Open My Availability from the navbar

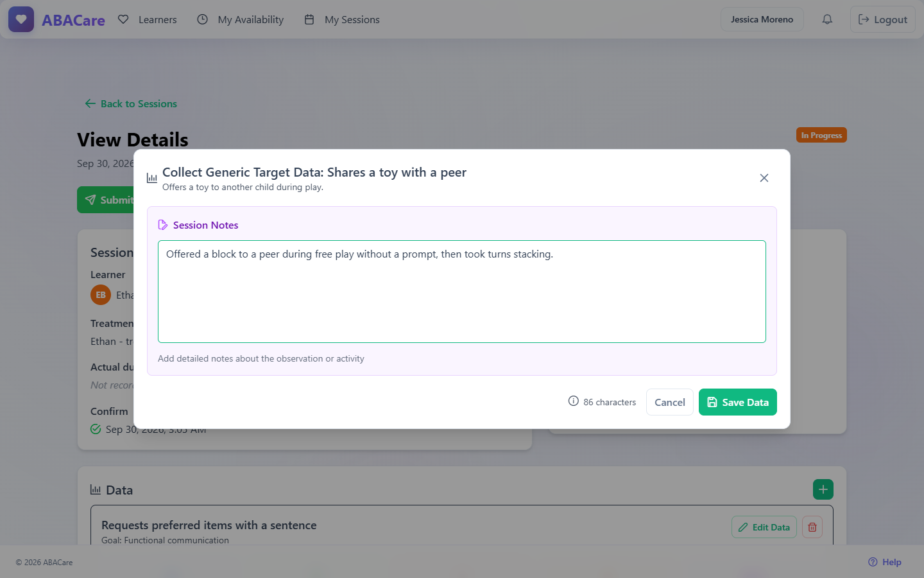[x=240, y=19]
